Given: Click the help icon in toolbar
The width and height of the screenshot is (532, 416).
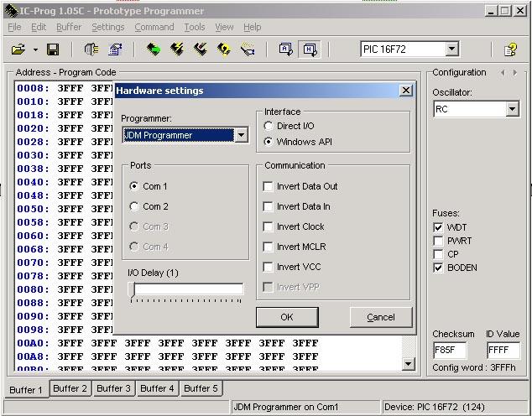Looking at the screenshot, I should click(x=509, y=50).
